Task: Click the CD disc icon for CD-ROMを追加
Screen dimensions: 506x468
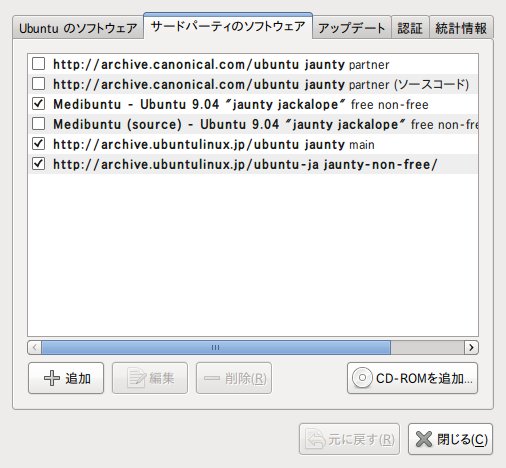Action: click(362, 378)
